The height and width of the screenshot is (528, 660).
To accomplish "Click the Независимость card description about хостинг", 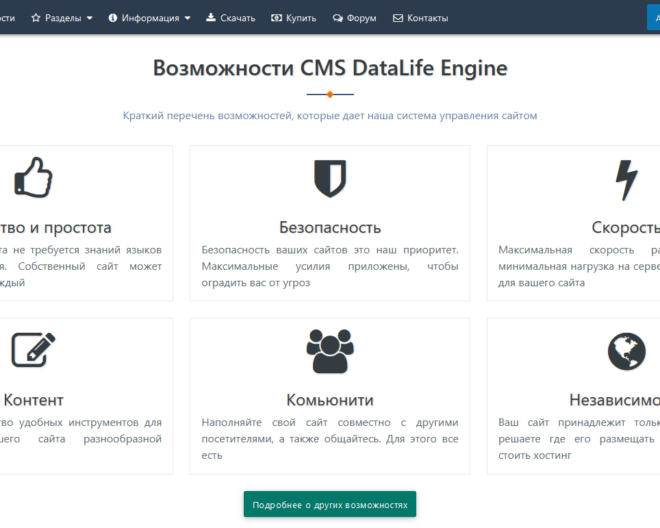I will (579, 439).
